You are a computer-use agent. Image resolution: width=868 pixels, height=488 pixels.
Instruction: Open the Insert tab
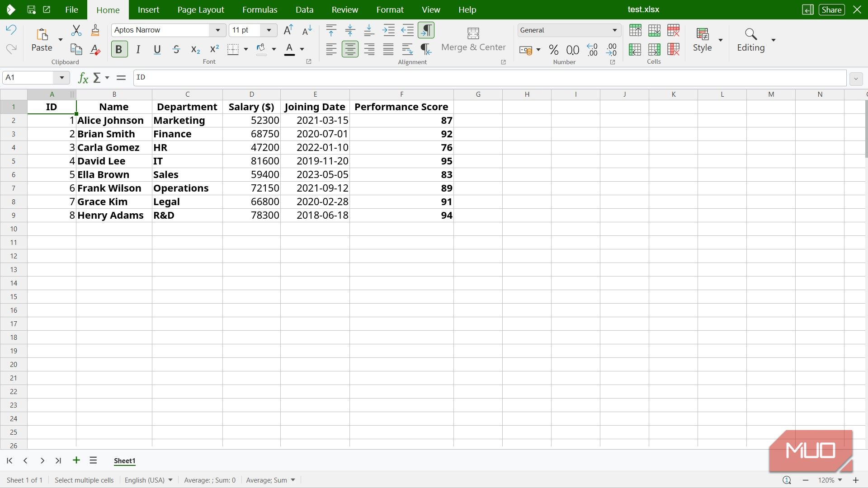tap(148, 9)
